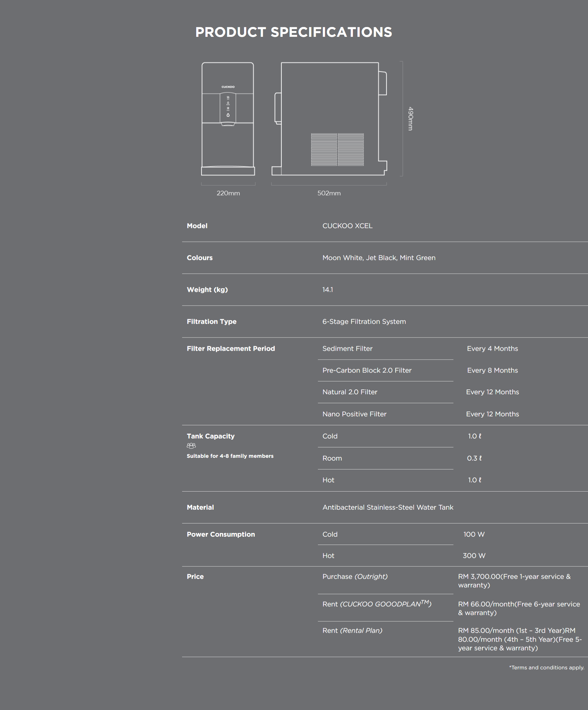Viewport: 588px width, 710px height.
Task: Click the family members icon under Tank Capacity
Action: [191, 446]
